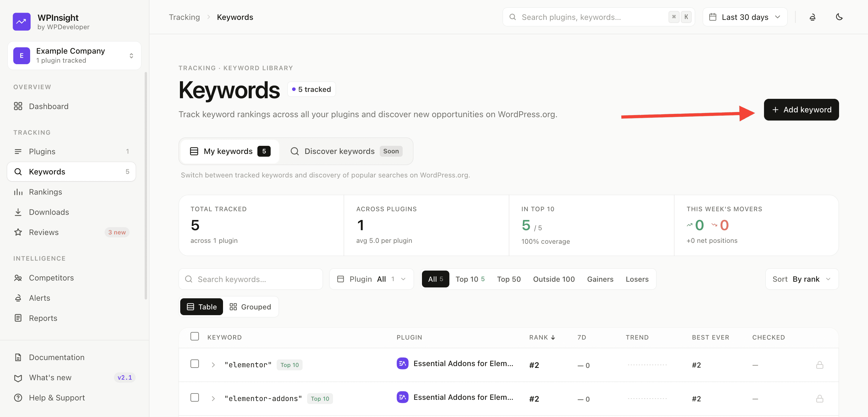This screenshot has width=868, height=417.
Task: Click the Rankings bar chart icon
Action: click(18, 192)
